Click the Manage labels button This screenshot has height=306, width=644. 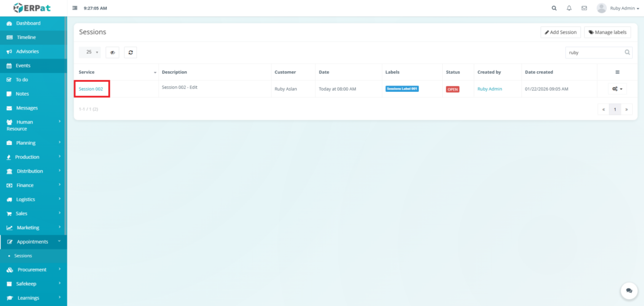click(608, 32)
